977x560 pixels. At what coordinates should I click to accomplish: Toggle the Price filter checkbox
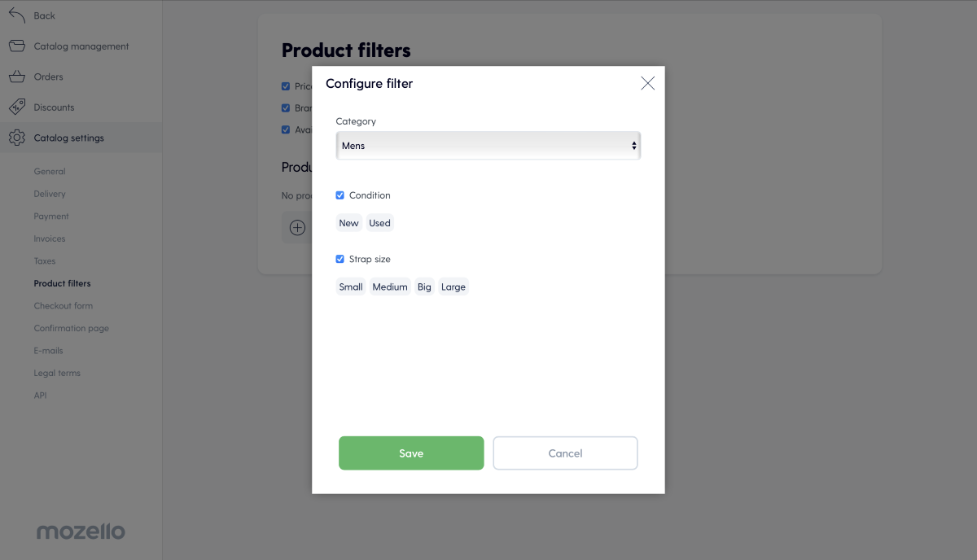tap(286, 86)
